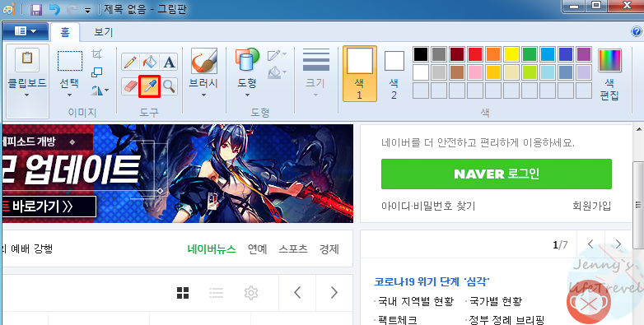The height and width of the screenshot is (325, 644).
Task: Click the Undo arrow in the title bar
Action: (54, 9)
